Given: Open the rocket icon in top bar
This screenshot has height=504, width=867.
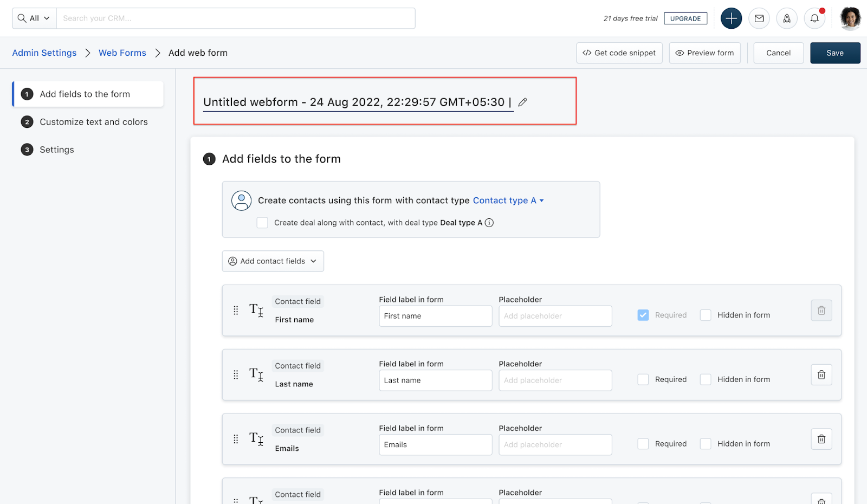Looking at the screenshot, I should tap(787, 18).
